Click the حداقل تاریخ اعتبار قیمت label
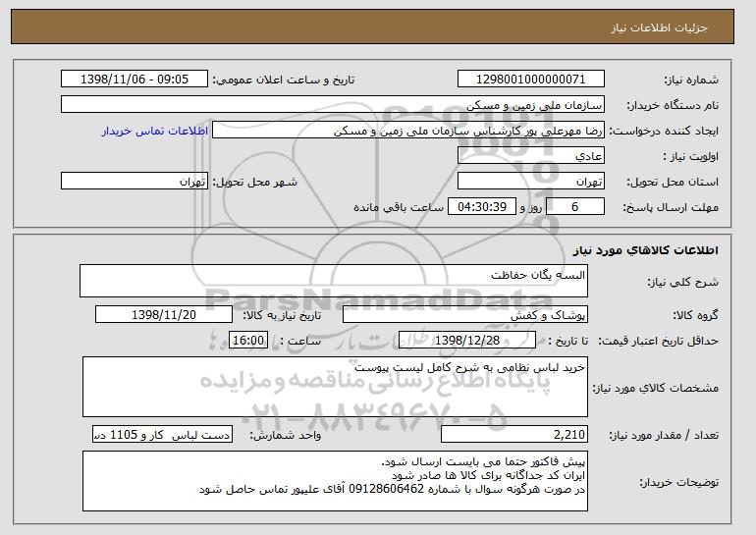756x535 pixels. [x=658, y=341]
